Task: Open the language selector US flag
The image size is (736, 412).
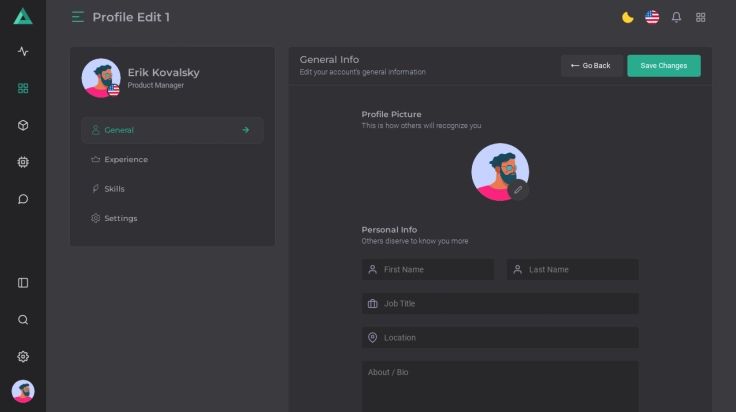Action: pos(652,17)
